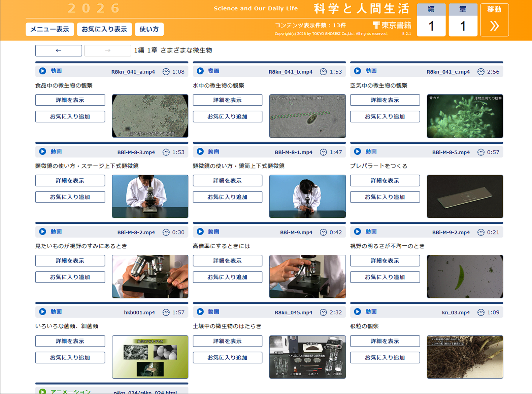Open メニュー表示 menu display
Screen dimensions: 532x394
pos(49,29)
